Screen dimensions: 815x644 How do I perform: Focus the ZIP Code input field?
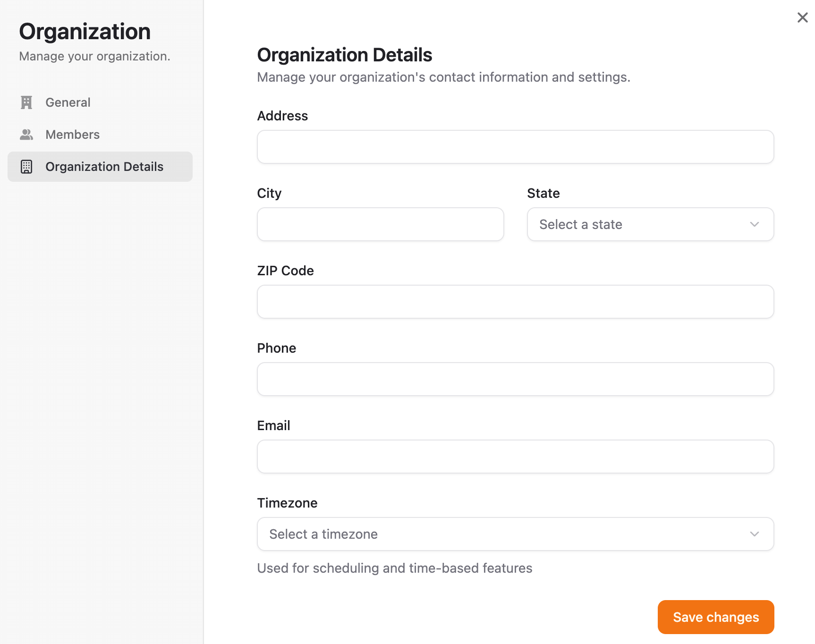(x=515, y=302)
